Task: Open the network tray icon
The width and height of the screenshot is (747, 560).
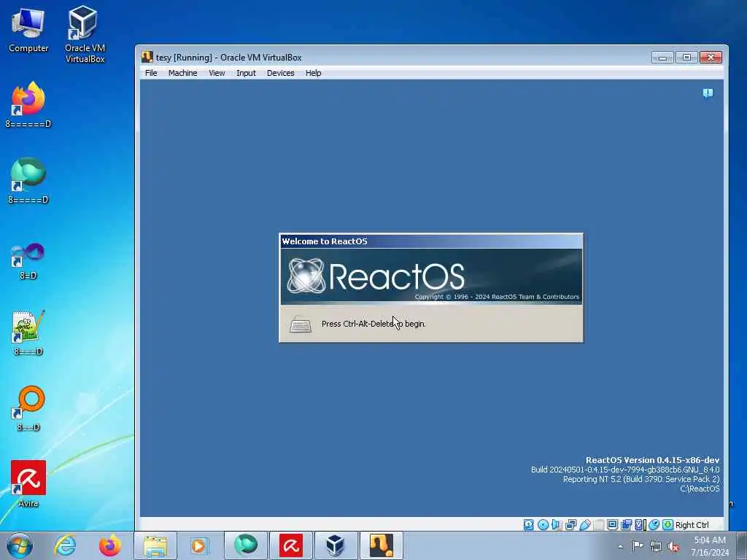Action: tap(656, 547)
